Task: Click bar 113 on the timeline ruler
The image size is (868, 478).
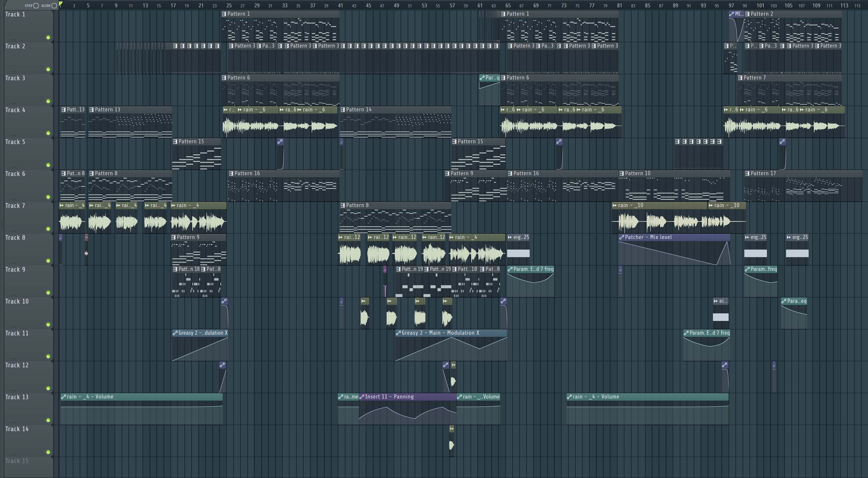Action: tap(844, 5)
